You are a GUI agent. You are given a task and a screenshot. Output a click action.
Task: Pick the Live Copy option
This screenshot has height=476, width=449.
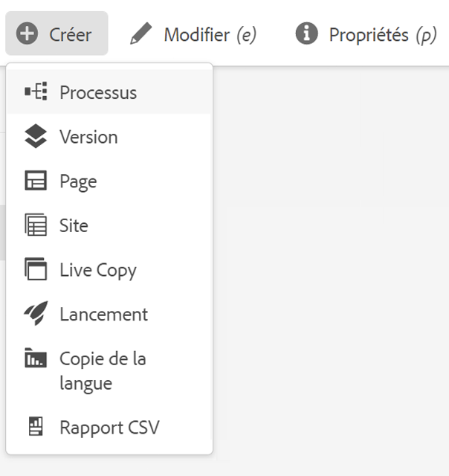tap(98, 270)
